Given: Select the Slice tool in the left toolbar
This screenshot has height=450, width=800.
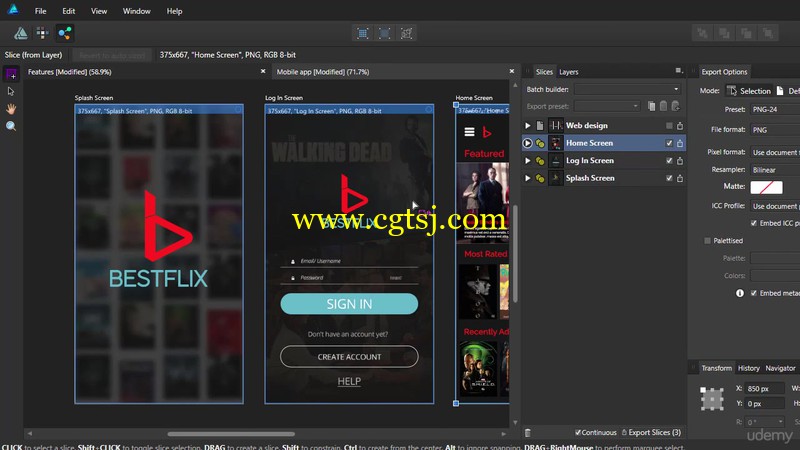Looking at the screenshot, I should tap(11, 74).
